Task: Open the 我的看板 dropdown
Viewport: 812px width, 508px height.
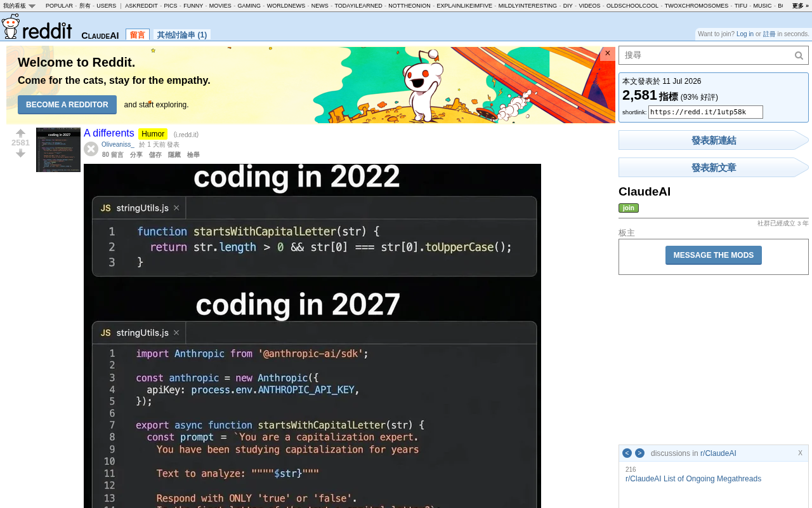Action: click(19, 6)
